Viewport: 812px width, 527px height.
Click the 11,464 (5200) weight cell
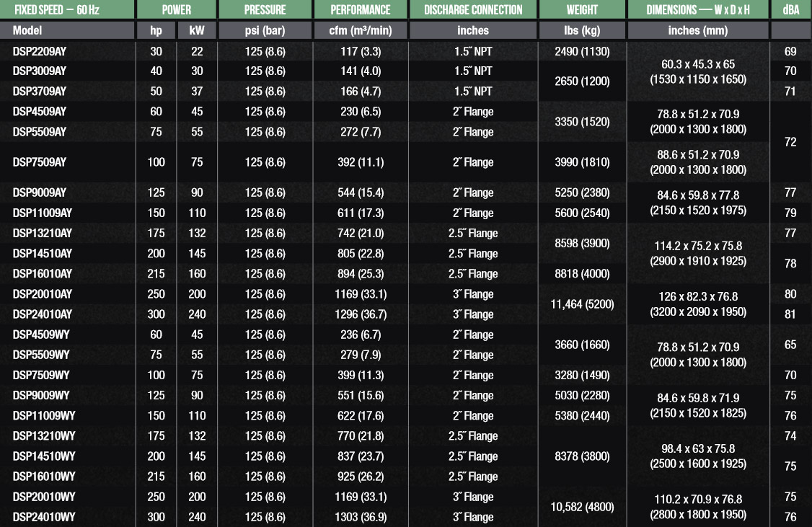582,304
